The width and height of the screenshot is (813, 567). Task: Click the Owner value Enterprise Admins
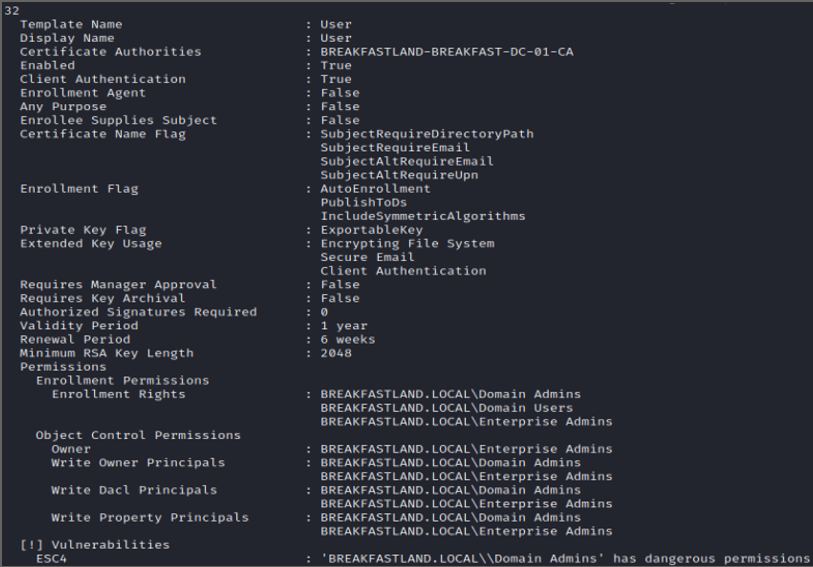pos(466,449)
